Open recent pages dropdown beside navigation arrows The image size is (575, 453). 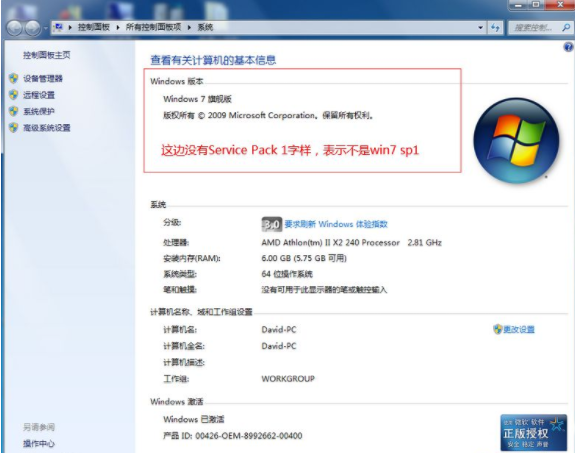(45, 28)
